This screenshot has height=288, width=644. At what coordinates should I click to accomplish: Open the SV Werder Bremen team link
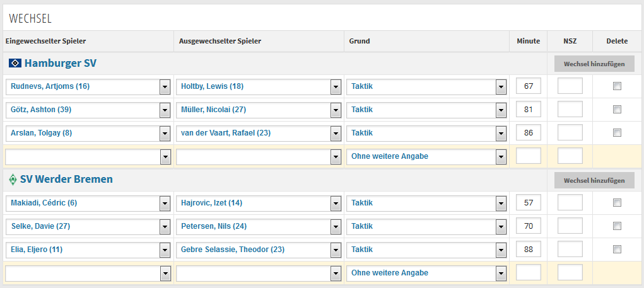point(66,180)
